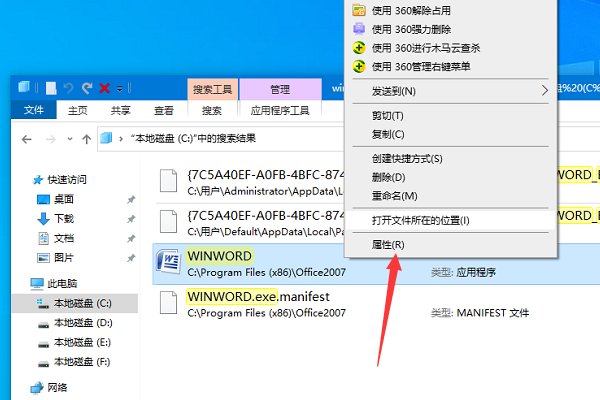This screenshot has width=600, height=400.
Task: Click the 类型: MANIFEST 文件 label
Action: [x=480, y=313]
